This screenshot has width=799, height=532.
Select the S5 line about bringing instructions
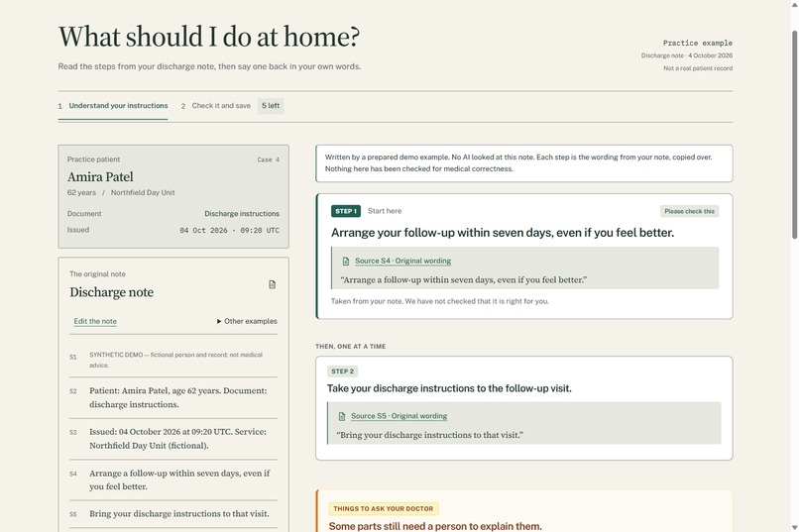tap(173, 514)
